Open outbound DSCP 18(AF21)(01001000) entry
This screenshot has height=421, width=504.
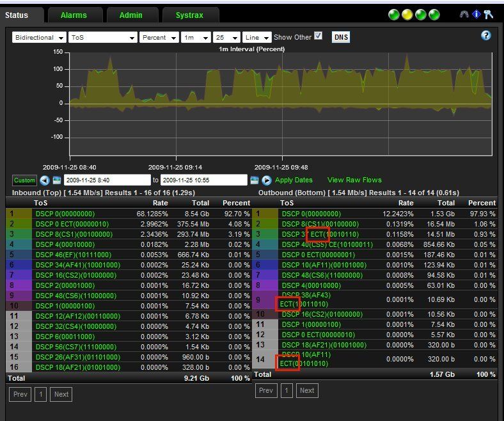pyautogui.click(x=324, y=345)
